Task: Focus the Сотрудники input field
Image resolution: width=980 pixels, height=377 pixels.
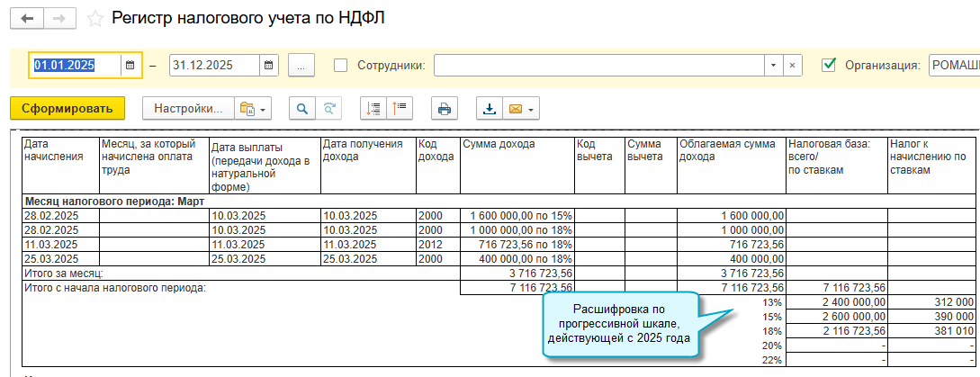Action: 598,65
